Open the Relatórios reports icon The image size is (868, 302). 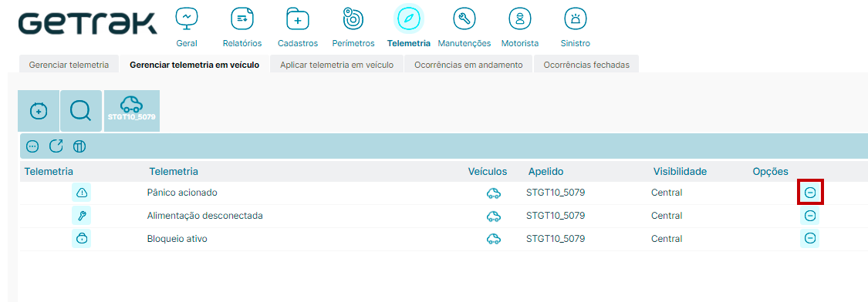pyautogui.click(x=242, y=19)
